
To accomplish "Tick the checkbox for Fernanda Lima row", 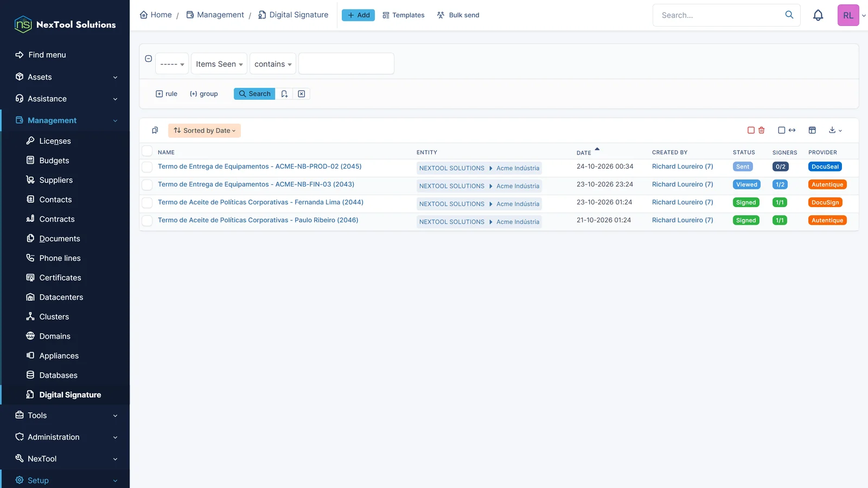I will point(147,203).
